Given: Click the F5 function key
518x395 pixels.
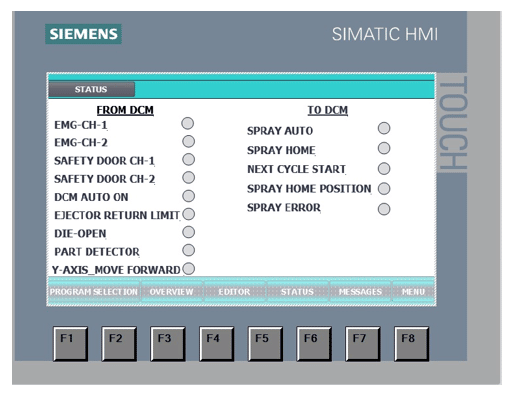Looking at the screenshot, I should [x=265, y=344].
